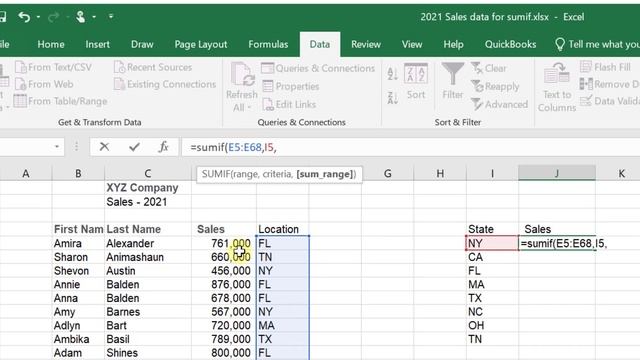Viewport: 640px width, 360px height.
Task: Select column C header
Action: tap(148, 174)
